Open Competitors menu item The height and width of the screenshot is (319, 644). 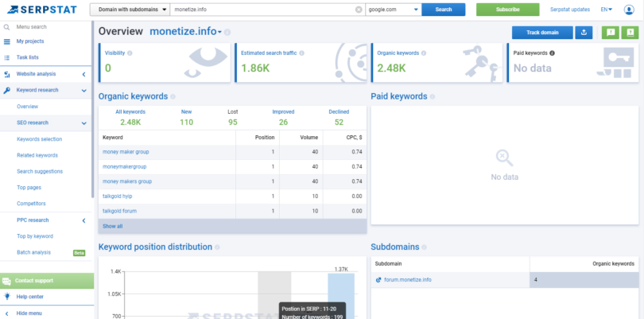31,204
